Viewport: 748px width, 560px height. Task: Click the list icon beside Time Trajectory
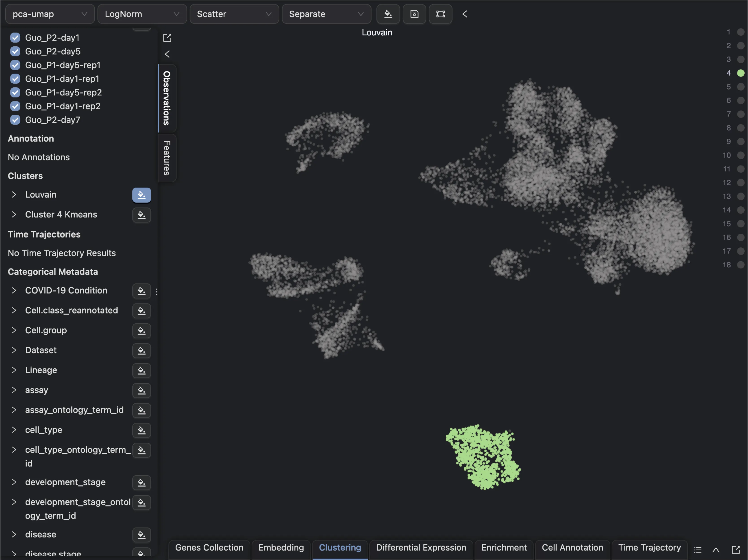[x=698, y=550]
